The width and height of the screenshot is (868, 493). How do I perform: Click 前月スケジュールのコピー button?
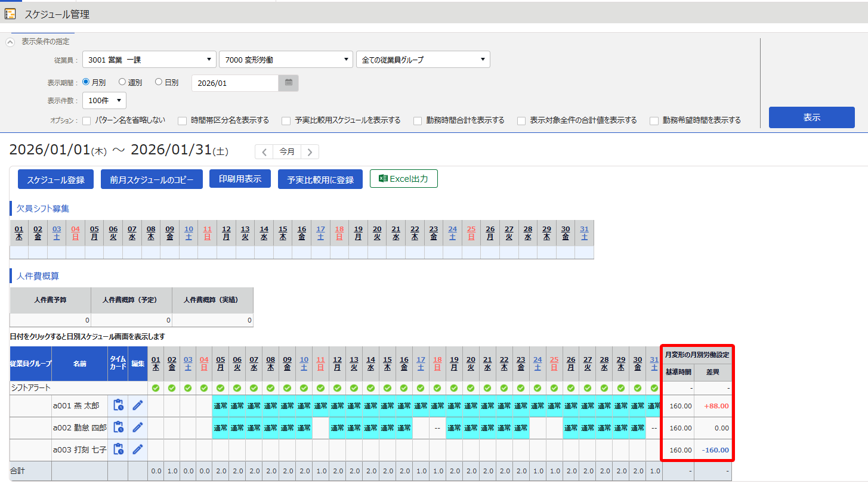tap(152, 179)
